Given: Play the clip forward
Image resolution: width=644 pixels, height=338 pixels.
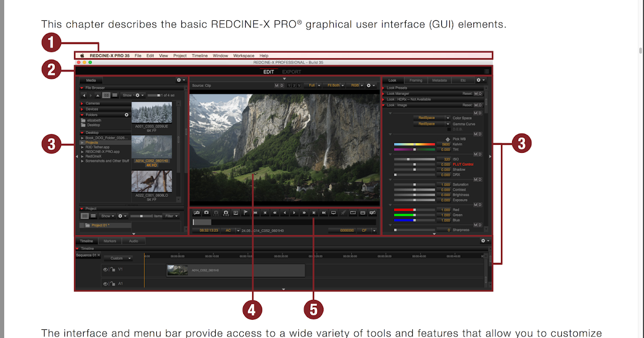Looking at the screenshot, I should point(294,212).
